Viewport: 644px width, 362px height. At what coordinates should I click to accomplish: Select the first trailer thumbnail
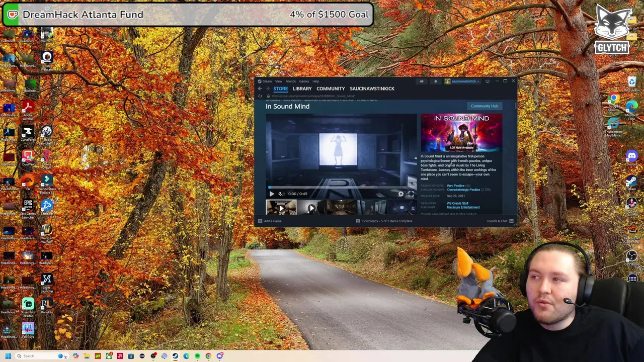coord(281,208)
